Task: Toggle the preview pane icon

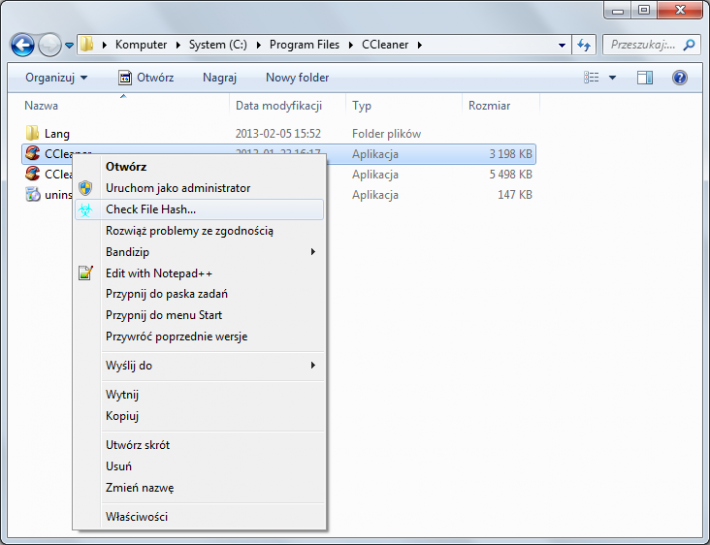Action: (645, 78)
